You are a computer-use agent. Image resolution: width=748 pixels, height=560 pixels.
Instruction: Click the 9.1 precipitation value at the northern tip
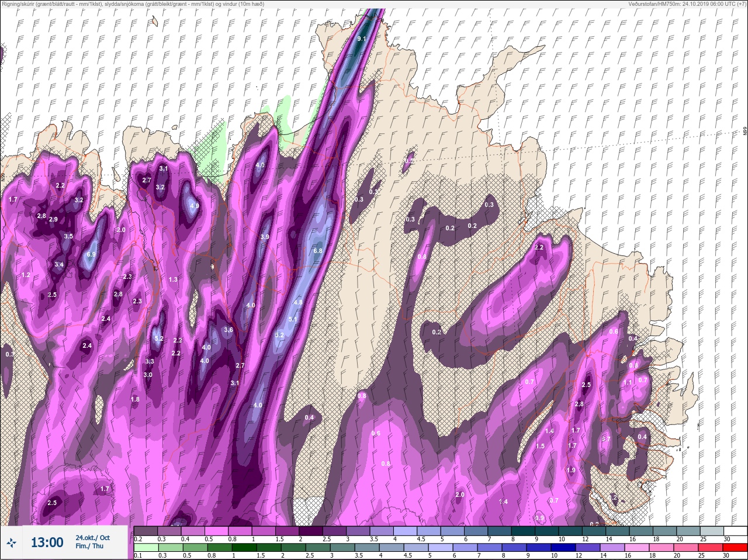(x=361, y=39)
